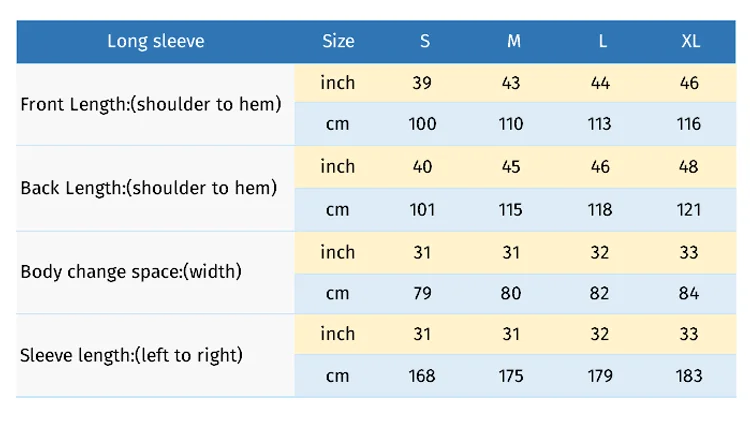Select the M size column header
The width and height of the screenshot is (750, 423).
pyautogui.click(x=513, y=41)
